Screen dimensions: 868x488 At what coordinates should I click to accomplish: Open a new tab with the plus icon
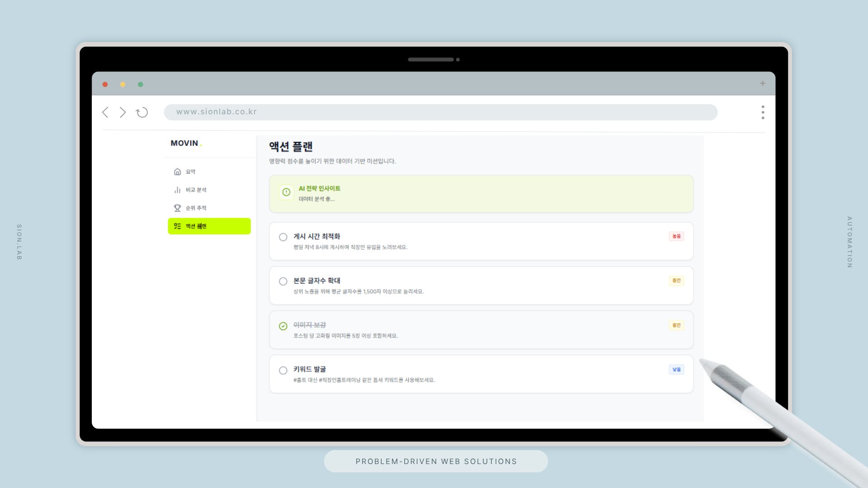pos(763,84)
